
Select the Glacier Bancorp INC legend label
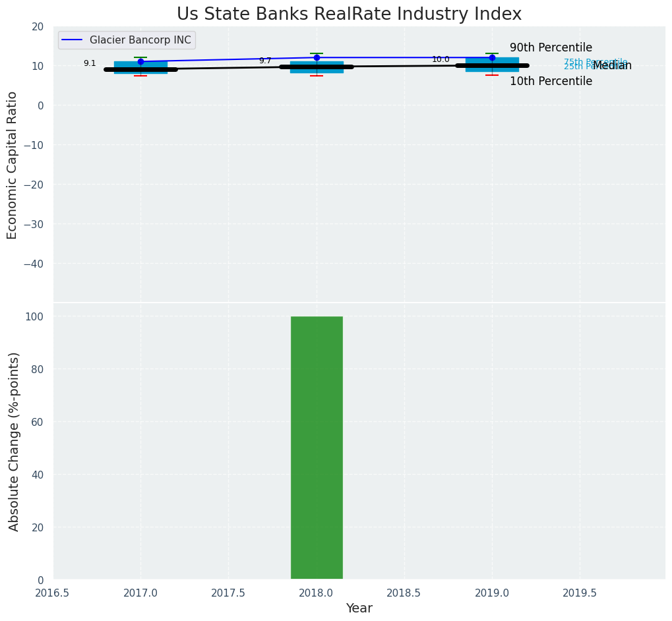point(140,40)
